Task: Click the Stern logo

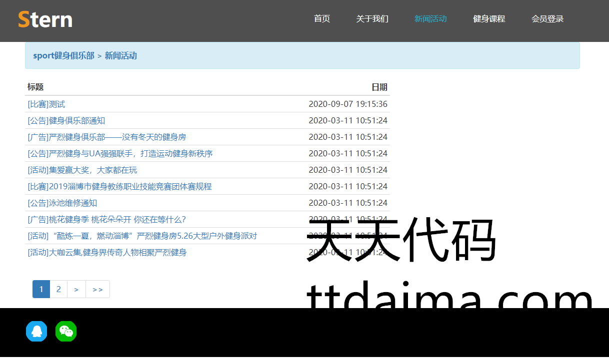Action: [x=45, y=19]
